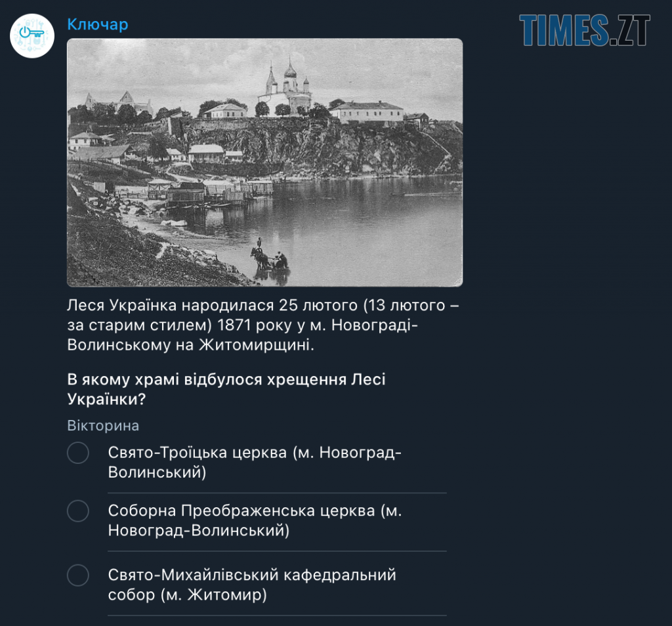Click the TIMES.ZT logo watermark
Image resolution: width=672 pixels, height=626 pixels.
585,30
